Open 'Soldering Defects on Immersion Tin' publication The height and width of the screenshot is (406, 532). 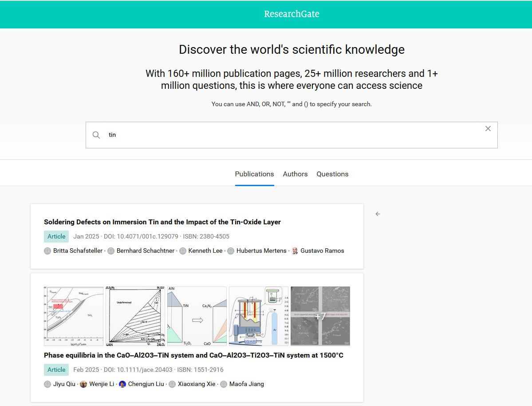162,222
